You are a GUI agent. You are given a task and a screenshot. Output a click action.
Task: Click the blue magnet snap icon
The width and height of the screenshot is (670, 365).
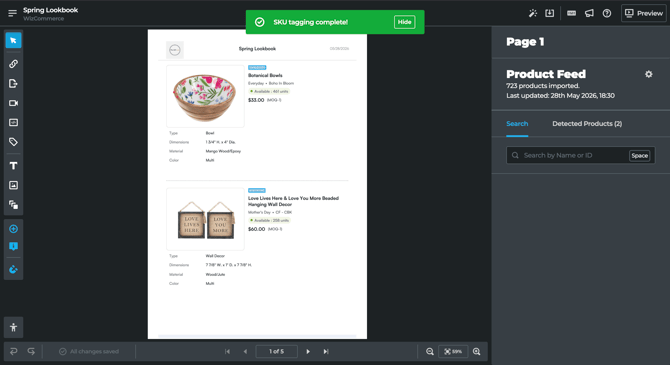click(13, 269)
